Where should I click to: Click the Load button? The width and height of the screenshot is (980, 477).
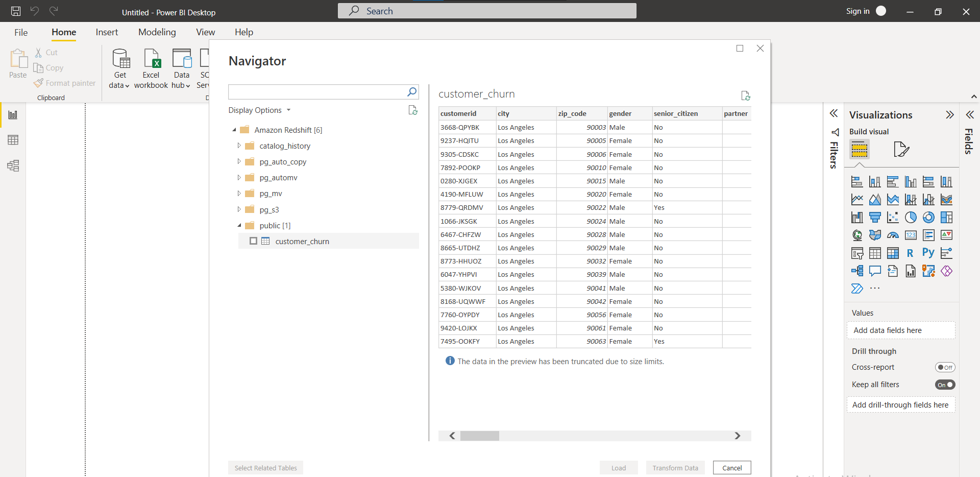[619, 468]
